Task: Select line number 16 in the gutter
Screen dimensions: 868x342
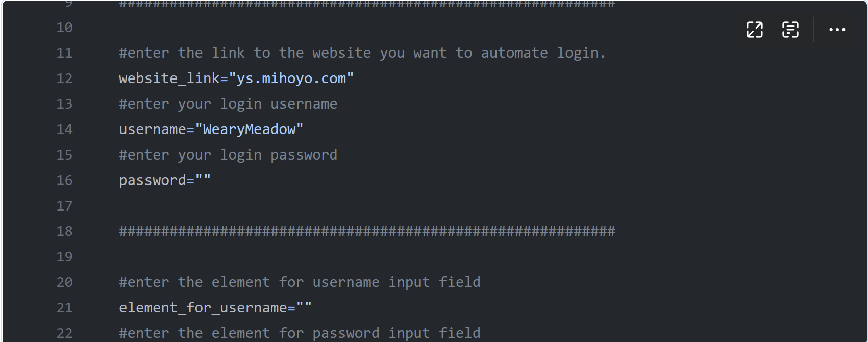Action: (64, 180)
